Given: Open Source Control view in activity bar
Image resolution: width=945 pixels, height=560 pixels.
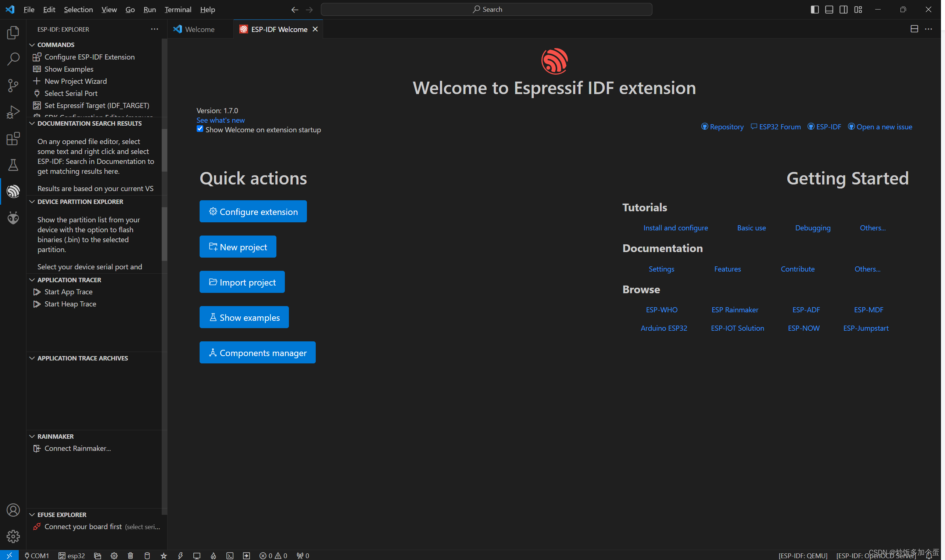Looking at the screenshot, I should (13, 85).
